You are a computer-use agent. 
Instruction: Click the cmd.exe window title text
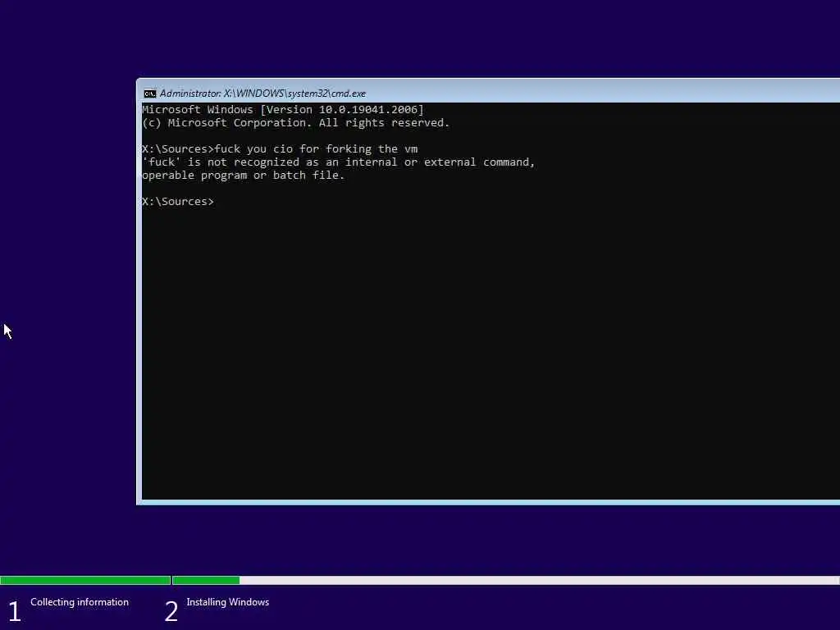click(262, 94)
